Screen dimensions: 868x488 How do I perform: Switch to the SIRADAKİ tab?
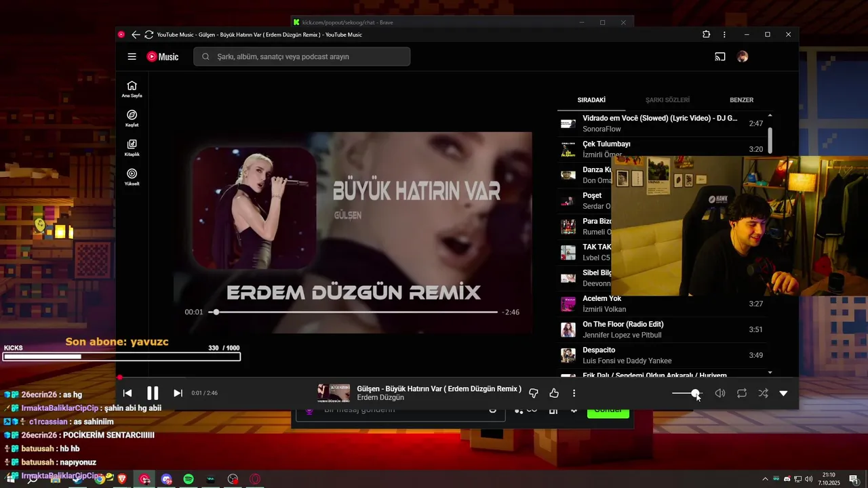click(591, 100)
